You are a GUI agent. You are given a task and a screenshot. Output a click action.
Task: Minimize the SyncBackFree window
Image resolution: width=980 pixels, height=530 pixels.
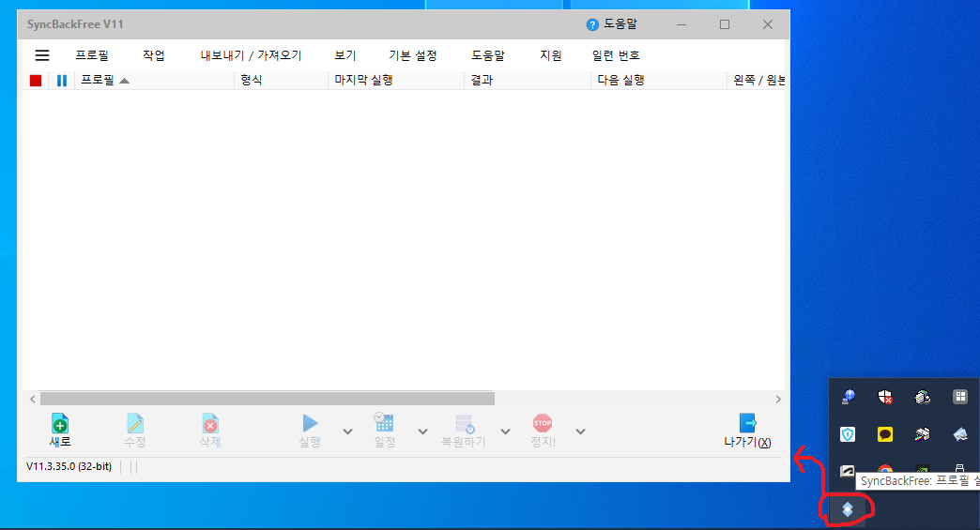681,24
